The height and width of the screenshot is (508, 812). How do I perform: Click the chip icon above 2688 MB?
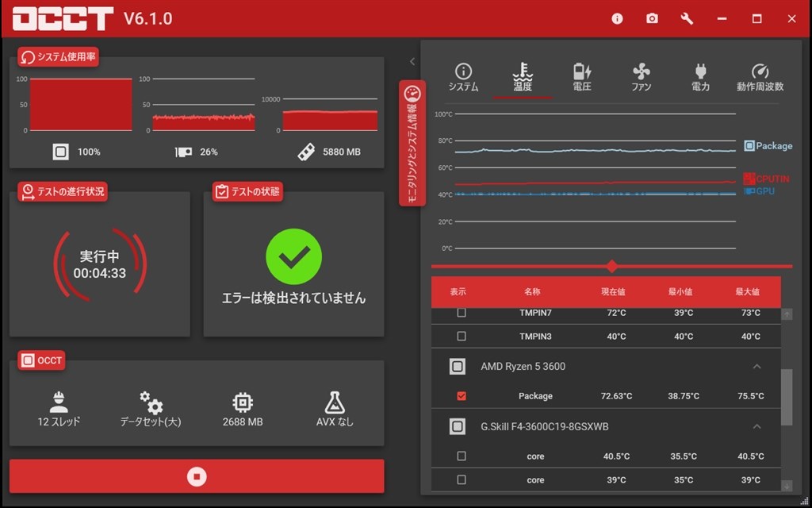click(243, 402)
